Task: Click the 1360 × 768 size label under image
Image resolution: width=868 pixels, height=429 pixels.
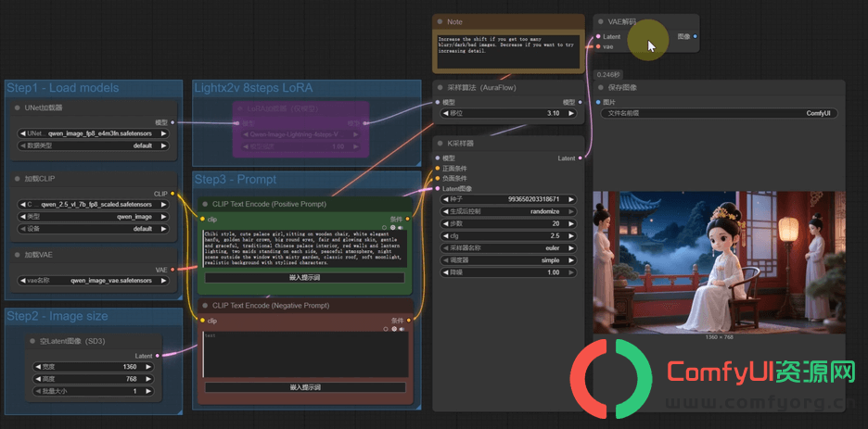Action: [x=719, y=336]
